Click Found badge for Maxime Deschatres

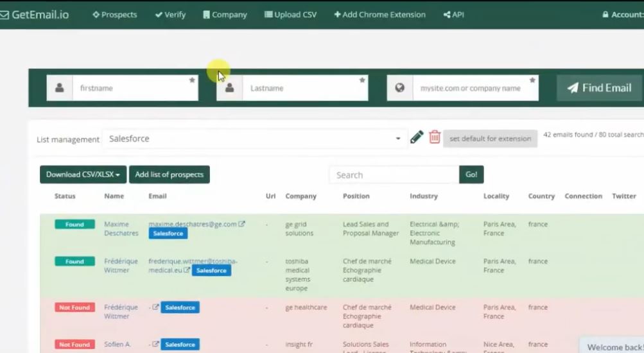[x=74, y=225]
